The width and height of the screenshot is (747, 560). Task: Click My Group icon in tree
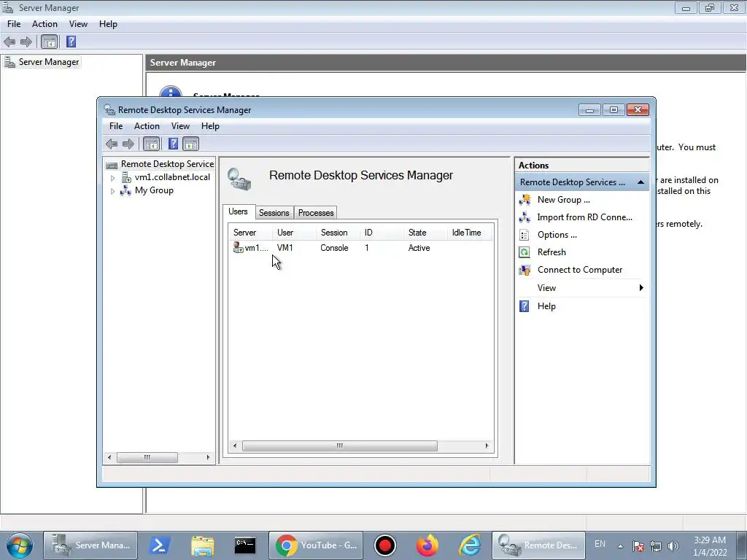[x=125, y=190]
